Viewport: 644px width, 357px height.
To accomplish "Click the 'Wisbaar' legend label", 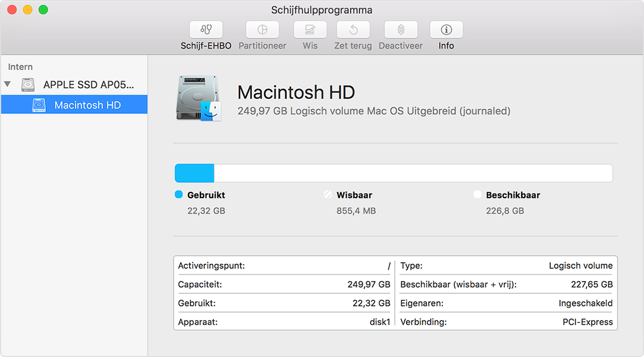I will (x=354, y=195).
